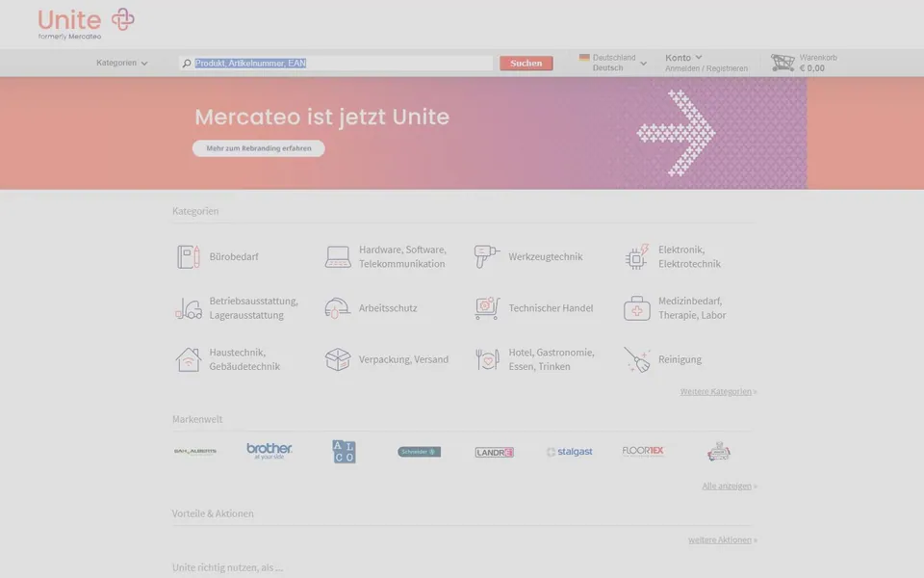Click the Weitere Kategorien link
Screen dimensions: 924x578
click(x=718, y=392)
